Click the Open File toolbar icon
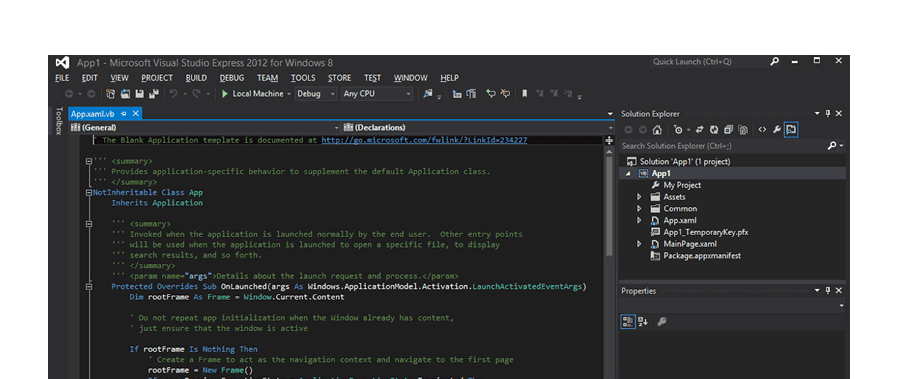The height and width of the screenshot is (379, 897). [125, 94]
